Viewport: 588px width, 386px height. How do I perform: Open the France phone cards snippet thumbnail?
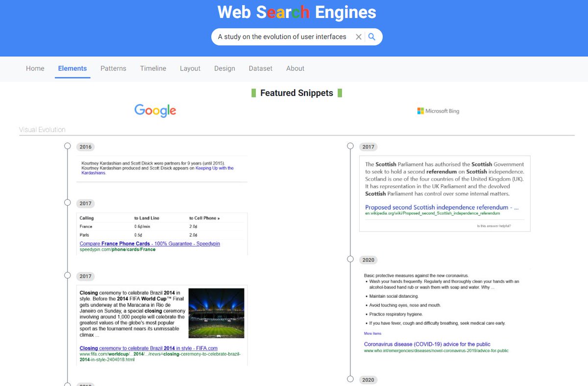[162, 234]
